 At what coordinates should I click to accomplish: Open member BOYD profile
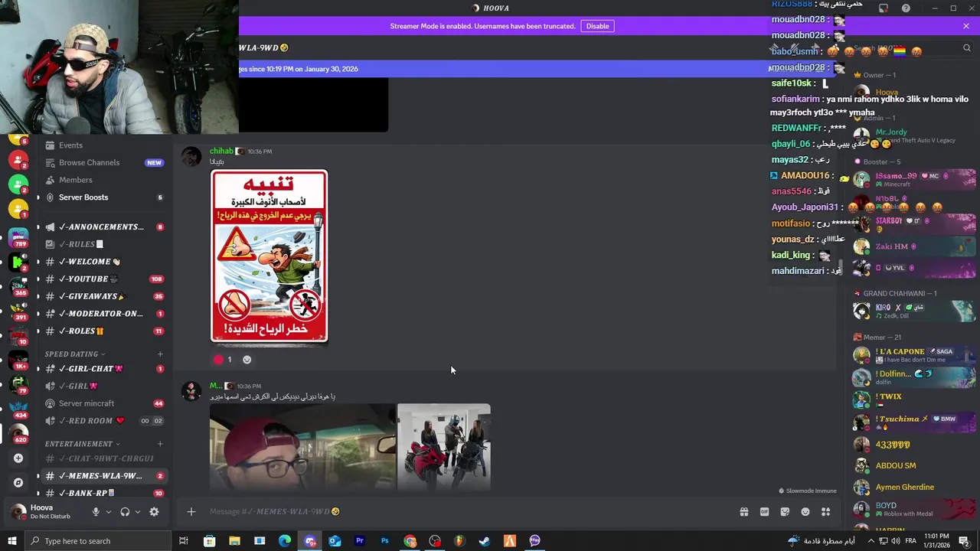[914, 509]
